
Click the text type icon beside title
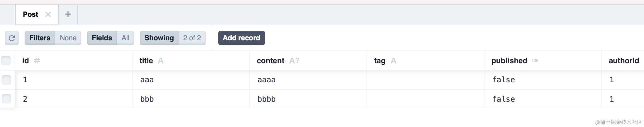160,61
